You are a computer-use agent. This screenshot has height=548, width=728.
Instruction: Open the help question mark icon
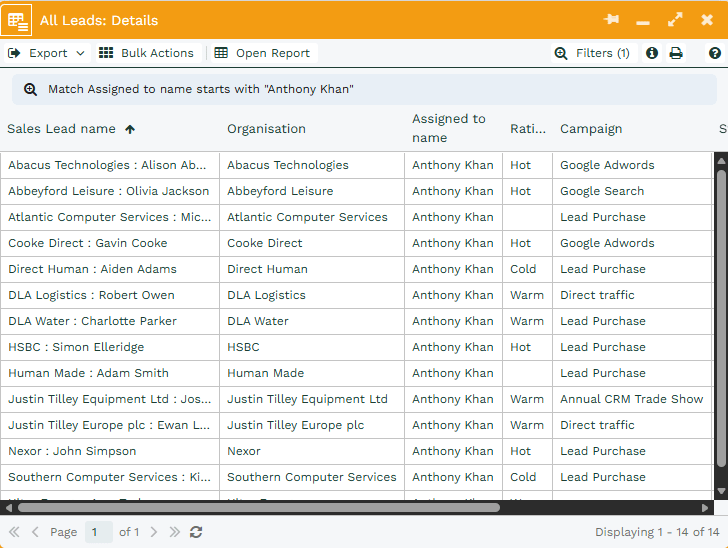coord(714,53)
